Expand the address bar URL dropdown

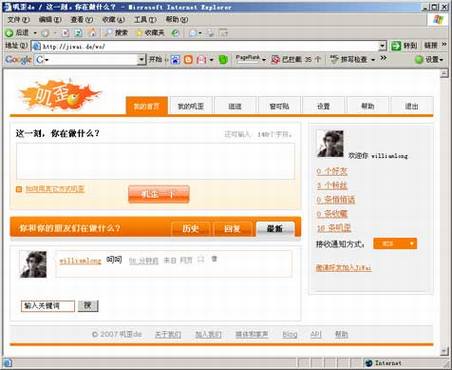click(382, 46)
